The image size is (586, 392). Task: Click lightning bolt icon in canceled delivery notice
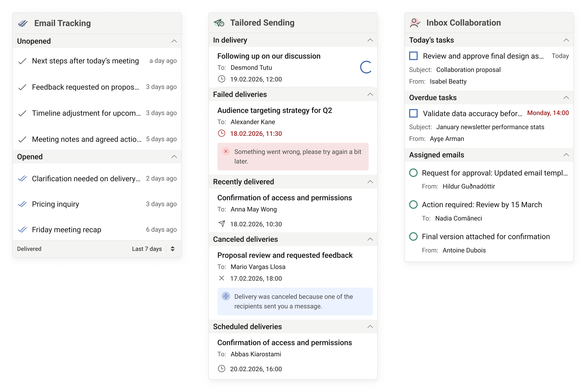coord(226,296)
